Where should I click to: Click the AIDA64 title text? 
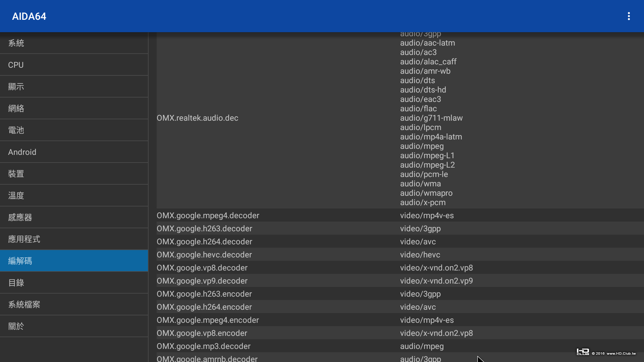[29, 16]
